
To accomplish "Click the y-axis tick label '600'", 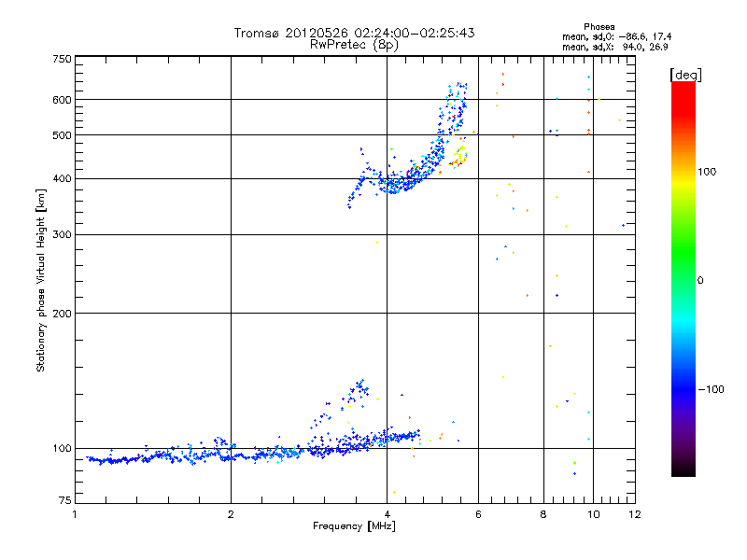I will coord(62,100).
